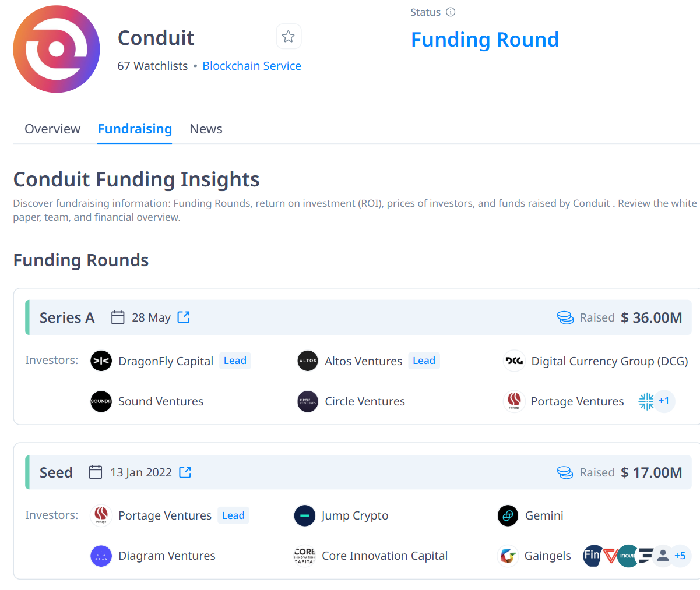Open the Blockchain Service category link

click(x=252, y=66)
